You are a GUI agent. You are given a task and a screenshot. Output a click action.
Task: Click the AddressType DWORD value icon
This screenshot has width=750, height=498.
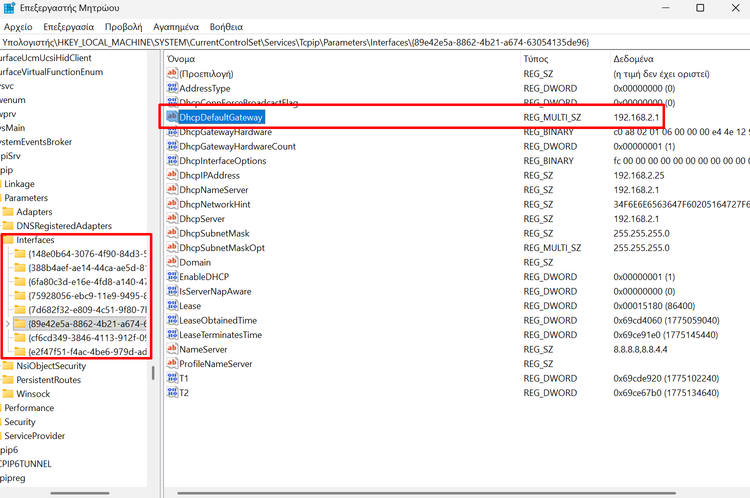[172, 88]
